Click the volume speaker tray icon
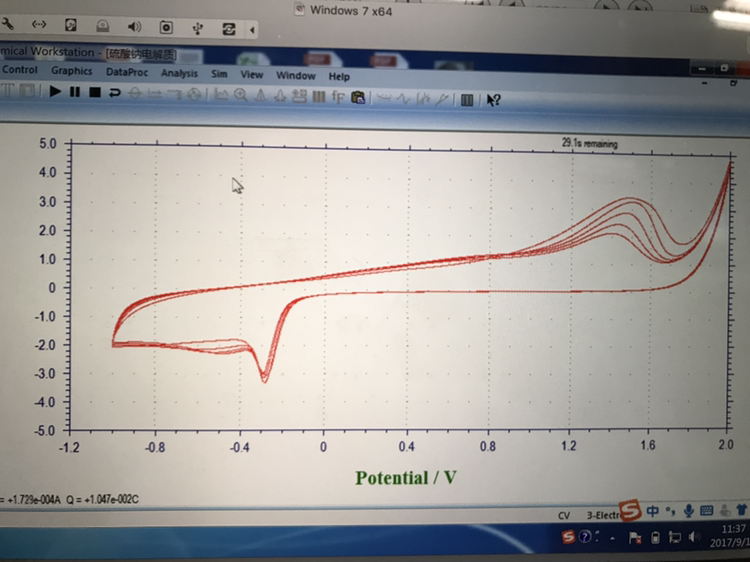The height and width of the screenshot is (562, 750). coord(694,538)
